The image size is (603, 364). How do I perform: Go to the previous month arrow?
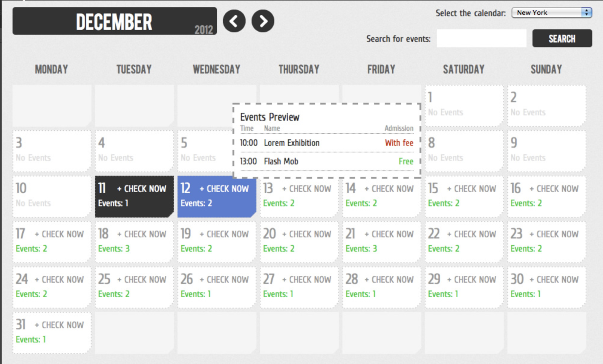[x=234, y=21]
